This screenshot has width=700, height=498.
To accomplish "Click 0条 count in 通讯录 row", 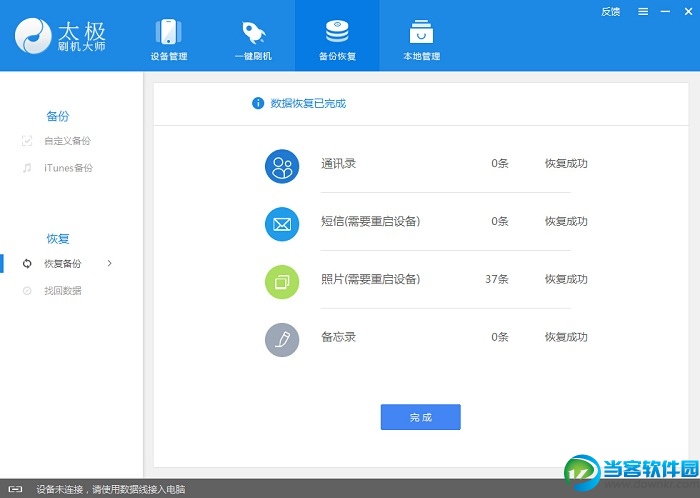I will point(500,164).
